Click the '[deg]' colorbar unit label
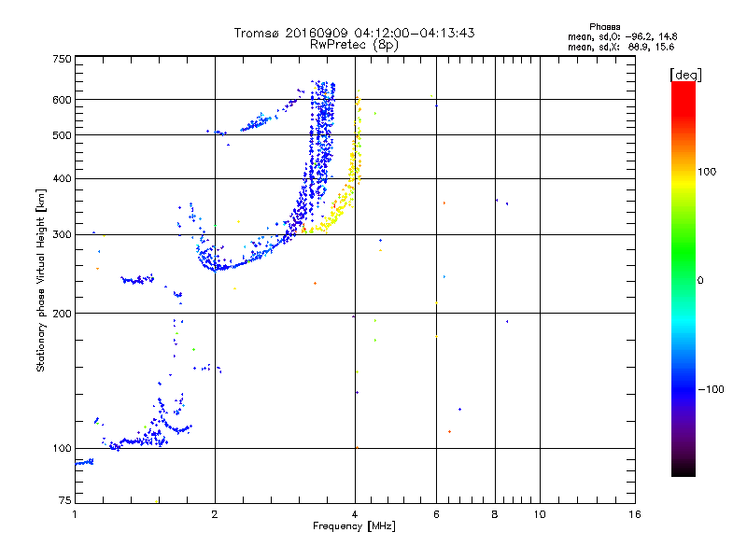 point(685,75)
